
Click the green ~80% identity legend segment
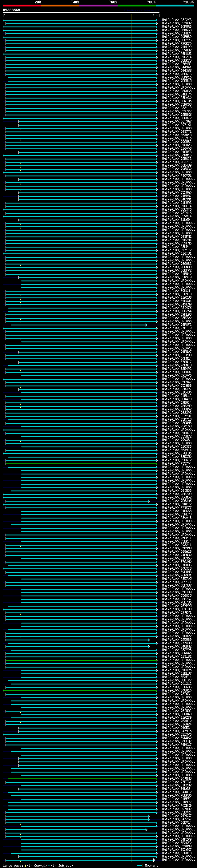(x=137, y=6)
